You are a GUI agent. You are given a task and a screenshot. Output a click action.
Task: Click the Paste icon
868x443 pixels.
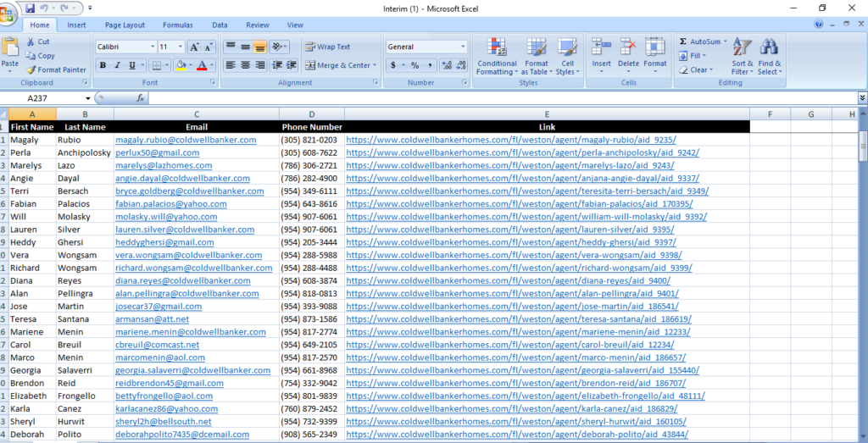[9, 48]
